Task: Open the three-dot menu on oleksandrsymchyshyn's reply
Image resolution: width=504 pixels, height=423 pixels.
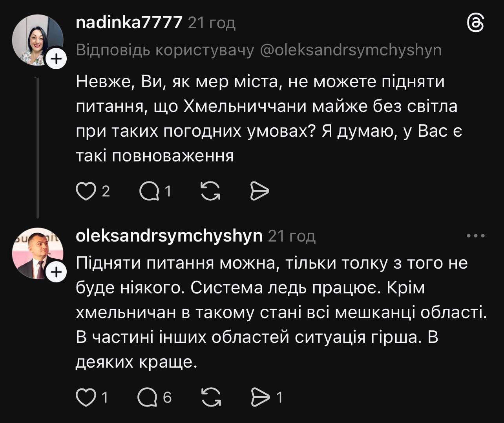Action: click(x=475, y=235)
